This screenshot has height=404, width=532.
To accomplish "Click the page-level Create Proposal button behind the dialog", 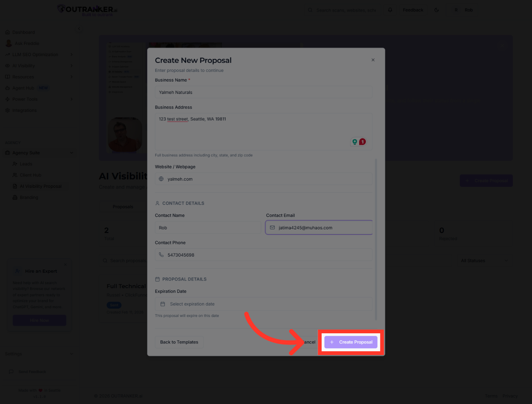I will 486,181.
